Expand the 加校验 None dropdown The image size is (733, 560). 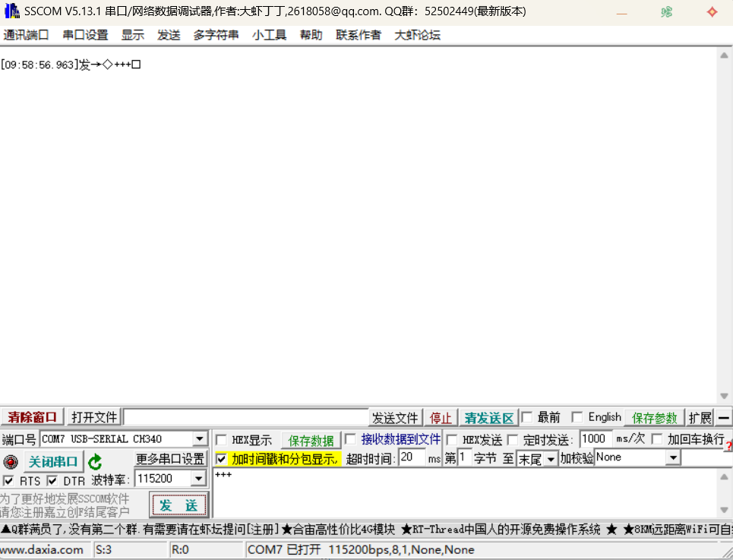click(673, 457)
